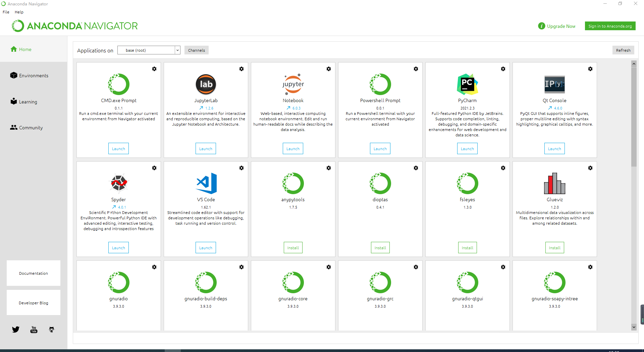Open the Twitter link icon

coord(16,329)
